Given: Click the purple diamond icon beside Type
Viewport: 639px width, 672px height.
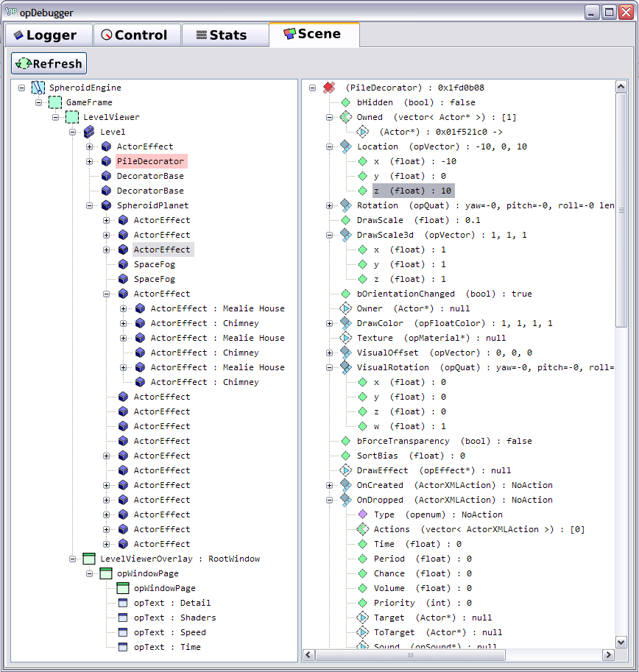Looking at the screenshot, I should coord(362,514).
